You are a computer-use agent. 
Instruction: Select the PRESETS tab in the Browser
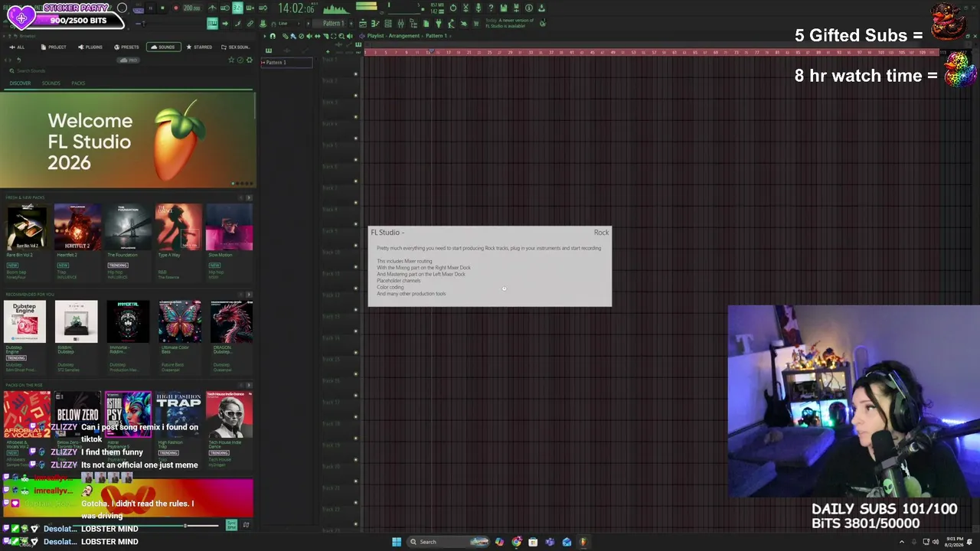coord(126,47)
